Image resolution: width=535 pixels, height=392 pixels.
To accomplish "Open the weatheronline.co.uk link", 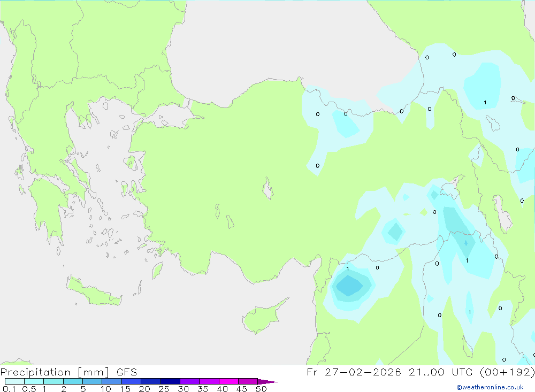I will coord(490,387).
